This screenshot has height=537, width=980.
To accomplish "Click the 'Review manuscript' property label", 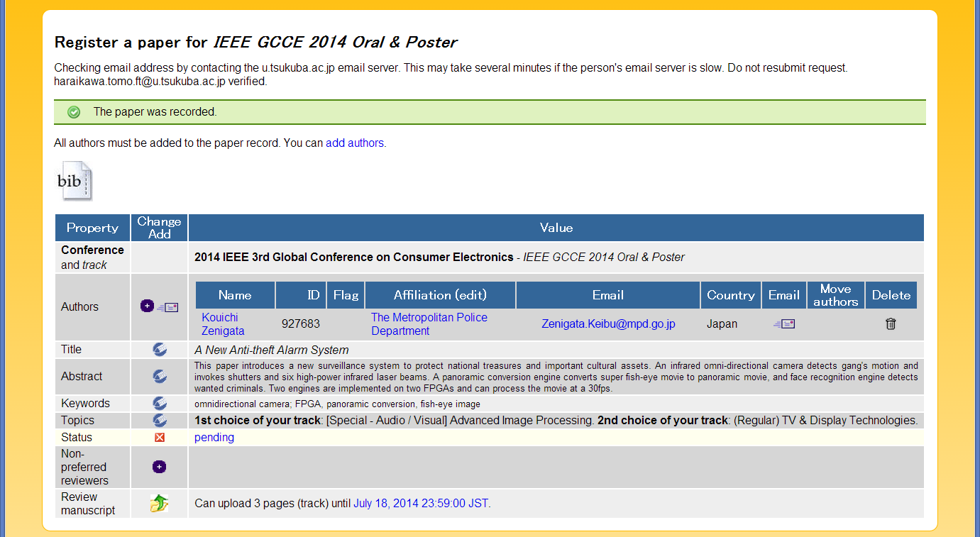I will (88, 504).
